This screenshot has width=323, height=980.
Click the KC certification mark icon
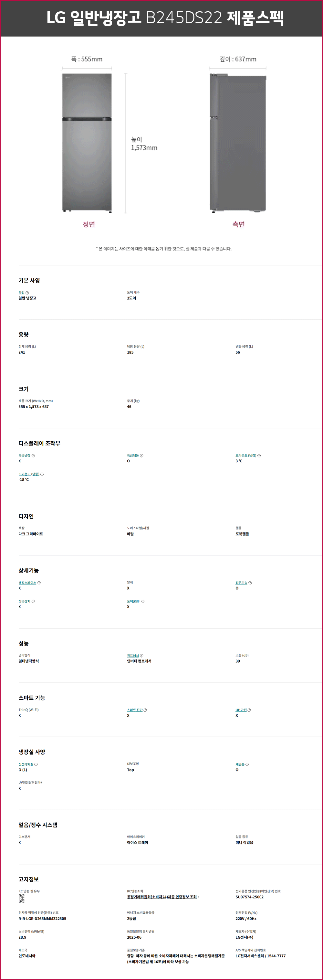[22, 899]
